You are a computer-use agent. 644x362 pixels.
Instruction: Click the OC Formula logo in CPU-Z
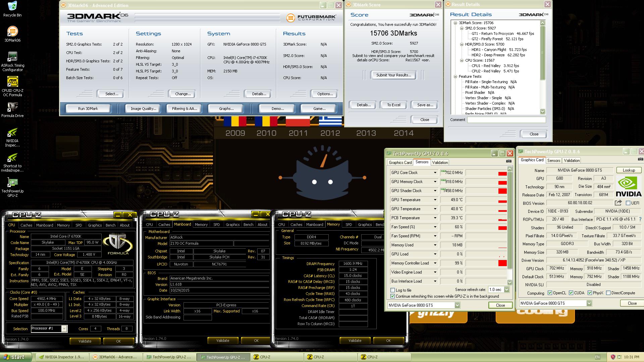[117, 244]
